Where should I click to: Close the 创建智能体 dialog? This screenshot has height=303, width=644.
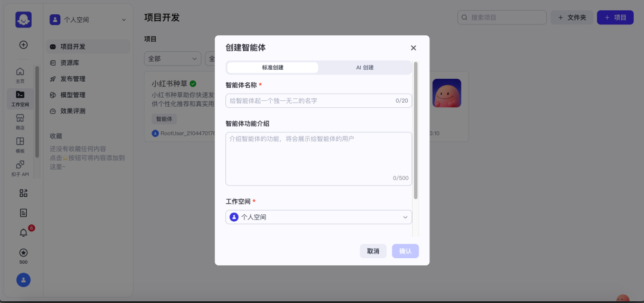click(414, 48)
